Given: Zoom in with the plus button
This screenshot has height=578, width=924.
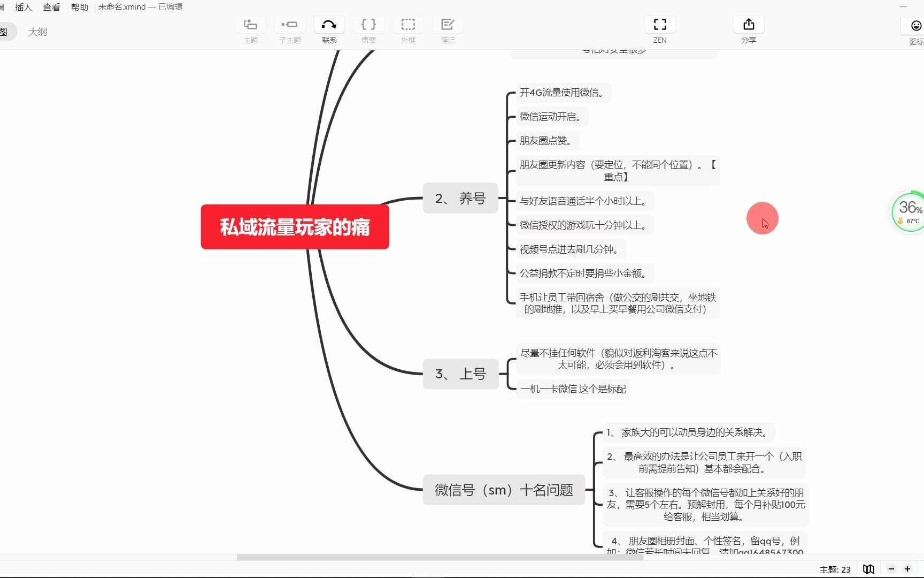Looking at the screenshot, I should point(907,569).
